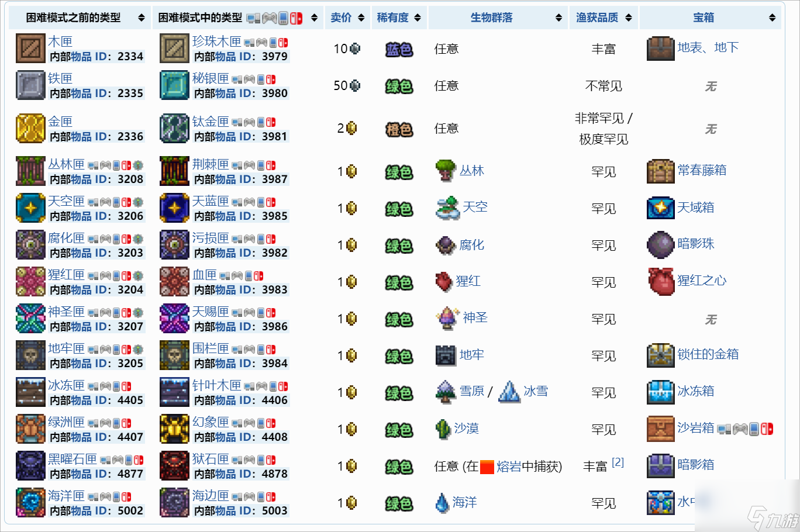Open the 天域箱 chest link
This screenshot has height=532, width=800.
point(696,207)
